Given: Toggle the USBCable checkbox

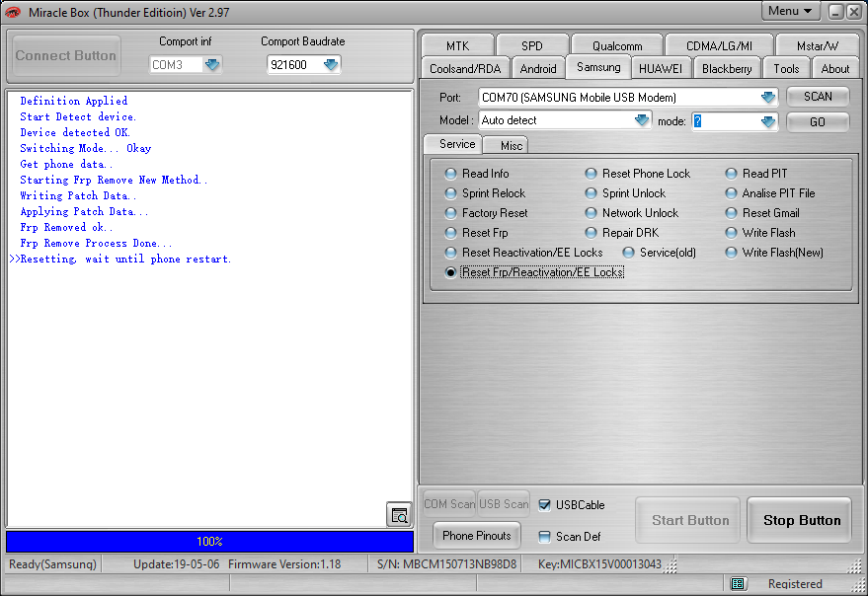Looking at the screenshot, I should tap(545, 504).
